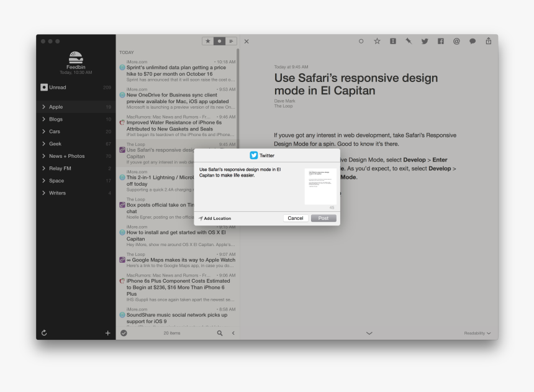The height and width of the screenshot is (392, 534).
Task: Open Google Maps Apple Watch article
Action: point(177,260)
